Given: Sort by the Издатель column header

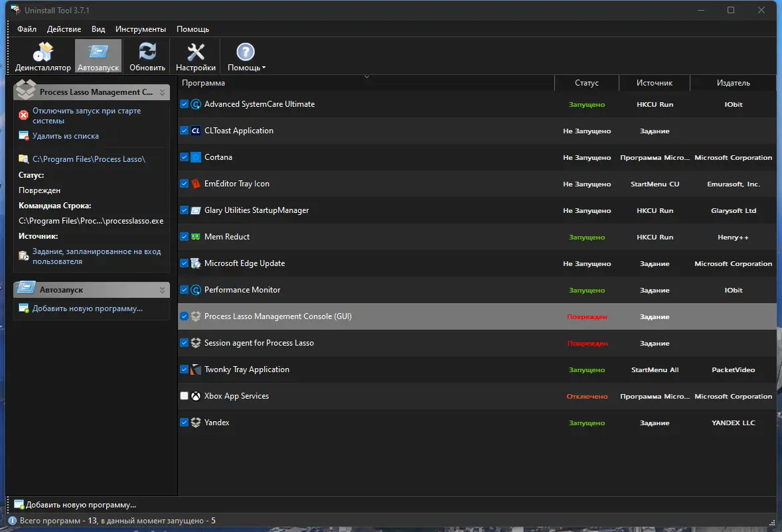Looking at the screenshot, I should click(733, 83).
